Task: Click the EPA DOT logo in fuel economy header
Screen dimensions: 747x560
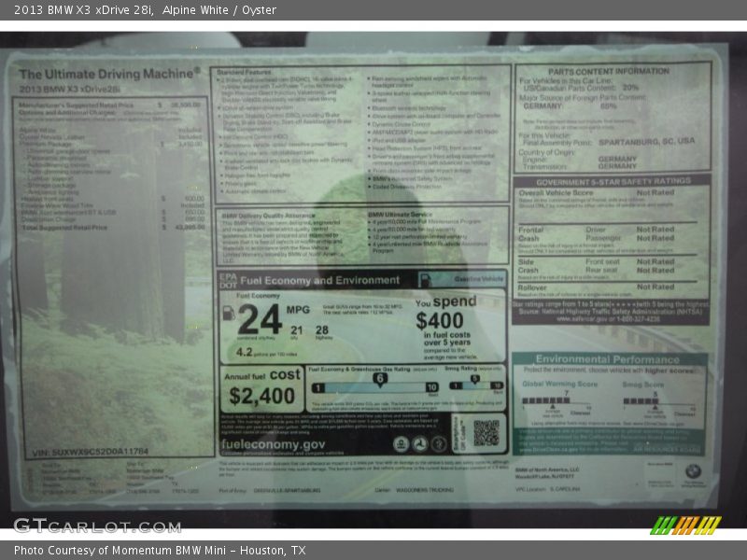Action: [228, 281]
